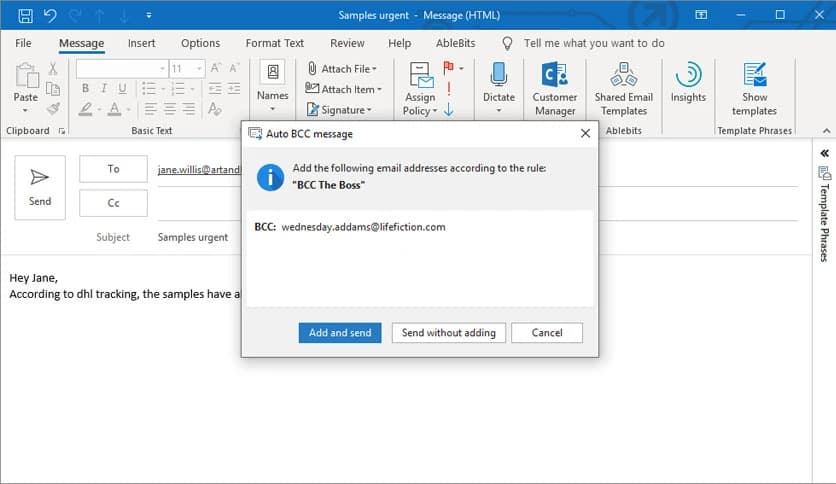This screenshot has width=836, height=484.
Task: Click the Template Phrases sidebar icon
Action: pyautogui.click(x=824, y=173)
